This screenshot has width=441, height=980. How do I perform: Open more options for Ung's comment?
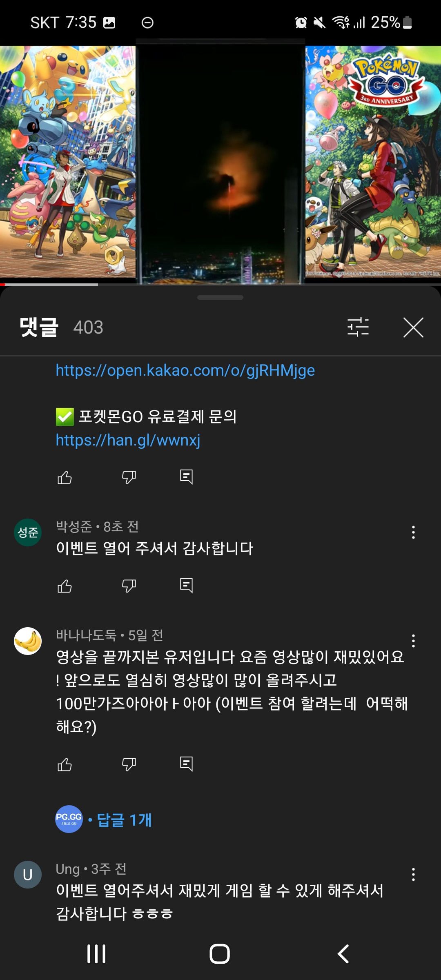(413, 874)
